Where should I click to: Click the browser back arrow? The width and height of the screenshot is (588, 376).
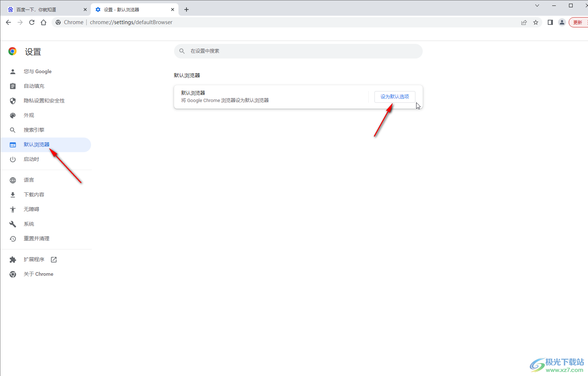pyautogui.click(x=8, y=22)
